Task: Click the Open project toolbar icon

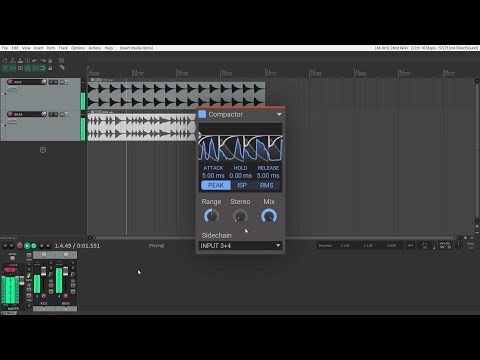Action: (x=13, y=61)
